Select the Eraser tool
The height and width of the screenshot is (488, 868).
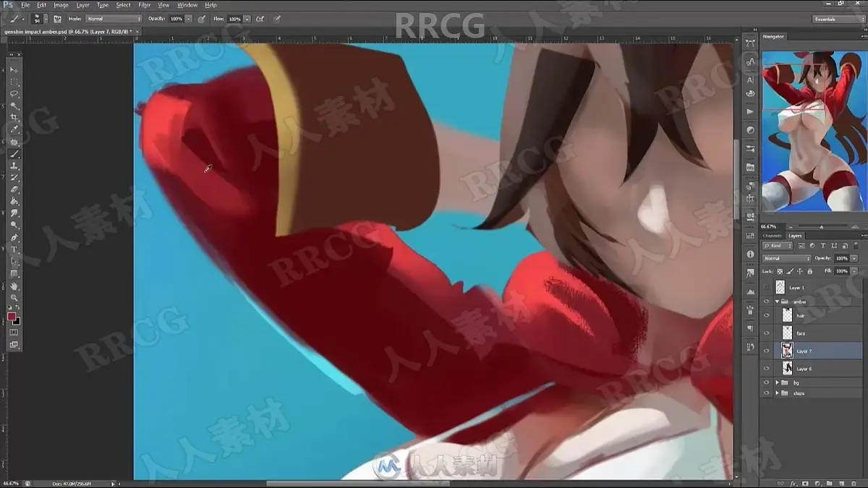coord(14,189)
